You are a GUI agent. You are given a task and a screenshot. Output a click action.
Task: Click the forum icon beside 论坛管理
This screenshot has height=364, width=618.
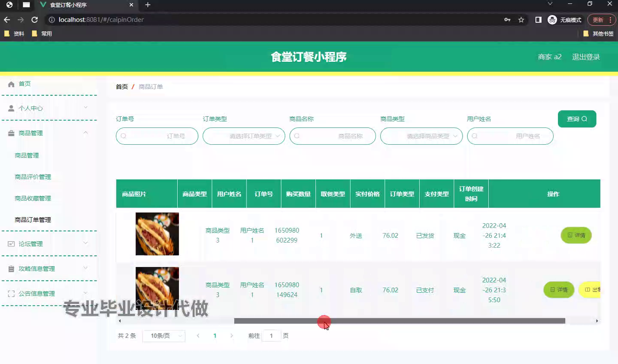point(11,244)
